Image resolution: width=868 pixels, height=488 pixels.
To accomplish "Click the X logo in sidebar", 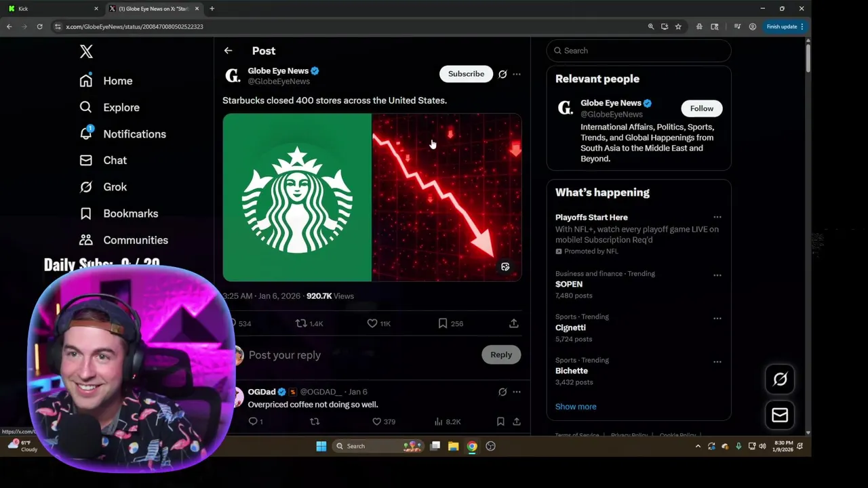I will [x=86, y=52].
